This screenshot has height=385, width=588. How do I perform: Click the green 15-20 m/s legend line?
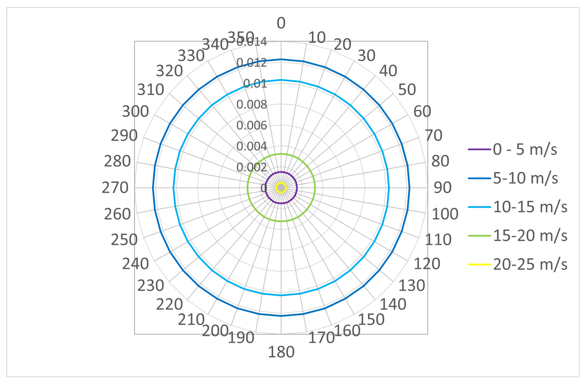(479, 236)
